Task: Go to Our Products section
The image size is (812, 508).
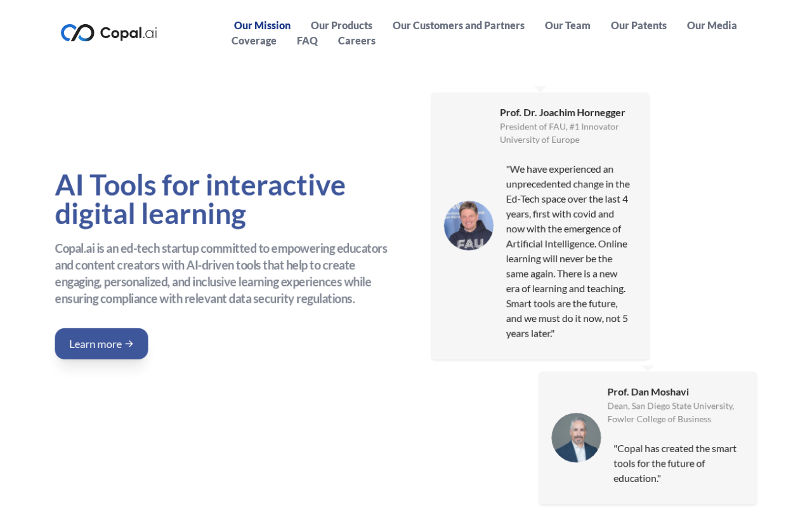Action: 341,25
